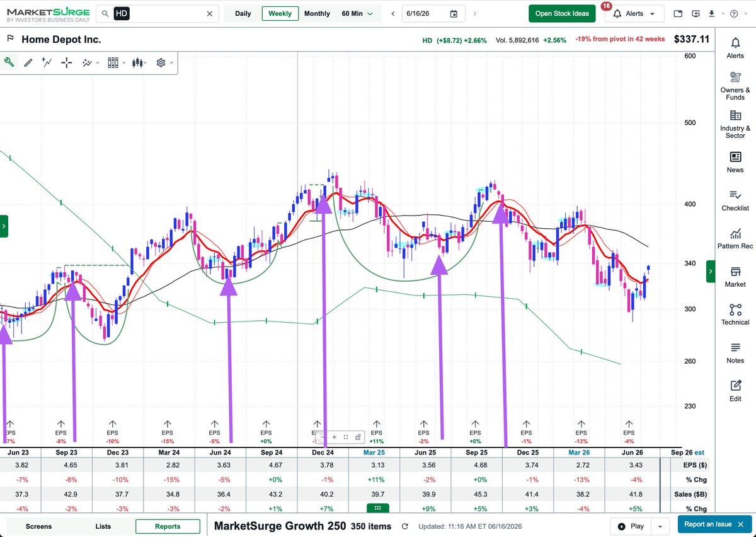Click the sparkle line indicators icon
756x537 pixels.
88,62
